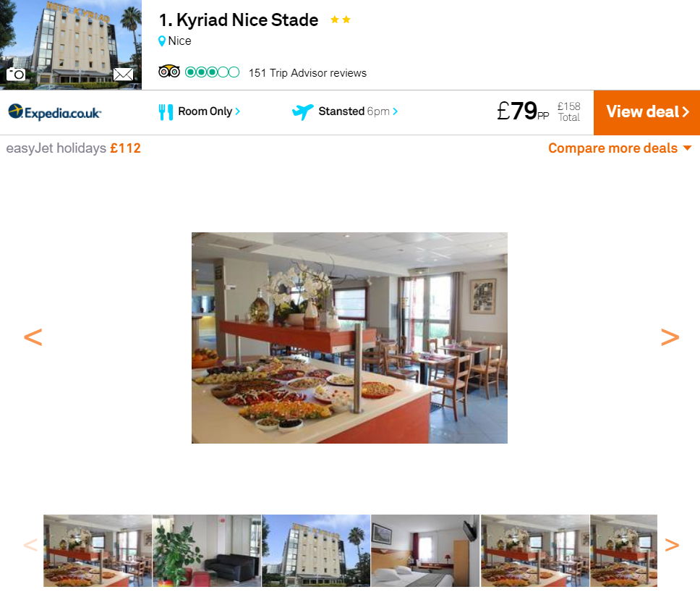
Task: Show the next large gallery photo
Action: coord(670,337)
